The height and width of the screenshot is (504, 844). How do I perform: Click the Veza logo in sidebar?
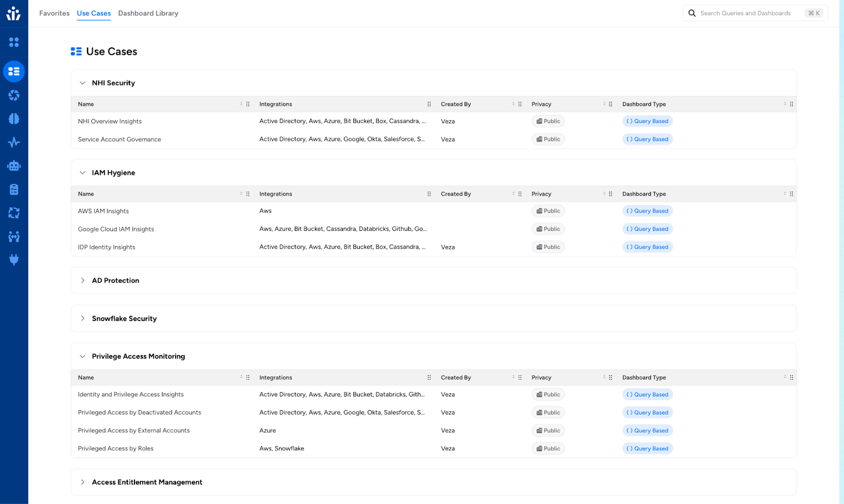[14, 13]
